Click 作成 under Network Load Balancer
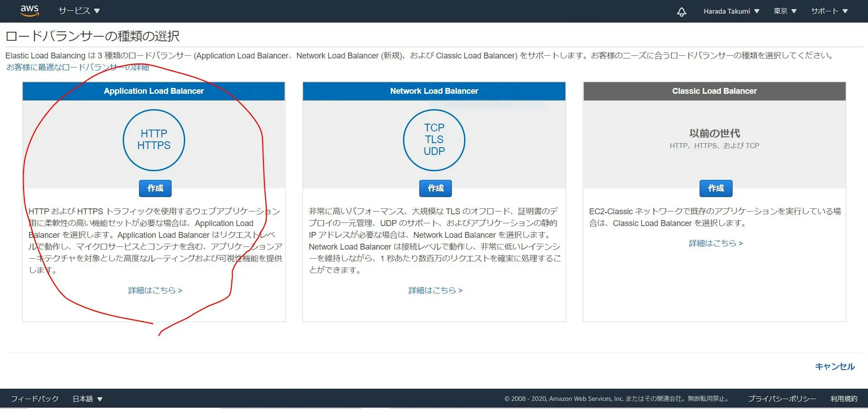The height and width of the screenshot is (409, 868). click(435, 188)
